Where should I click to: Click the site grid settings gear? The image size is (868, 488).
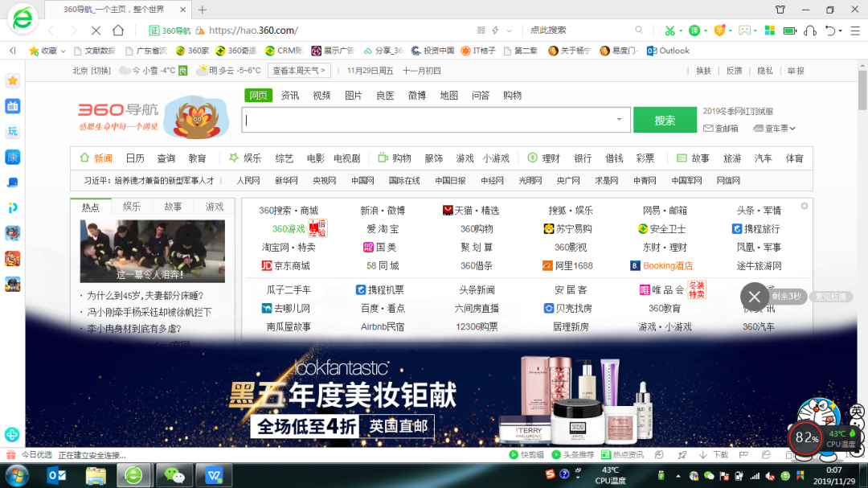[x=804, y=206]
